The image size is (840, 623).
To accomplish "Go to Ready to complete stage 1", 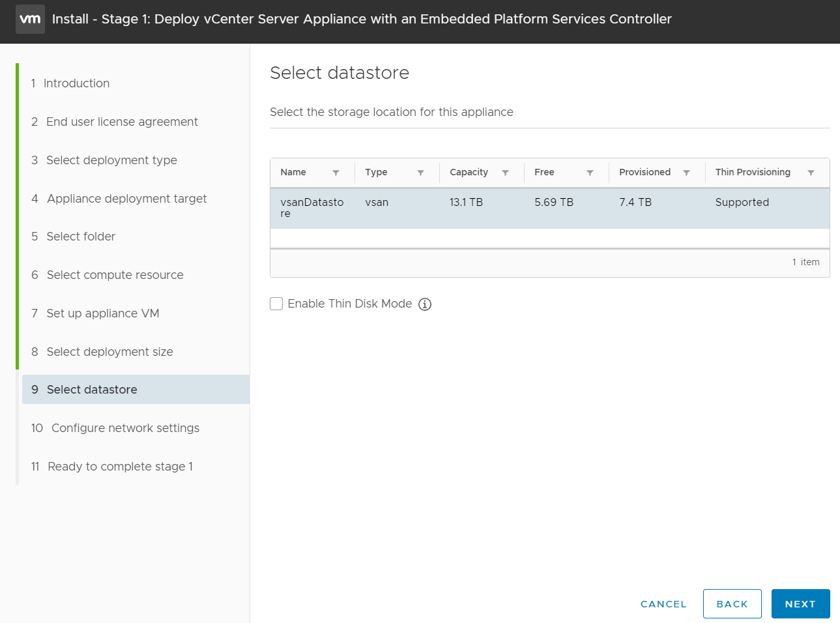I will (x=112, y=467).
